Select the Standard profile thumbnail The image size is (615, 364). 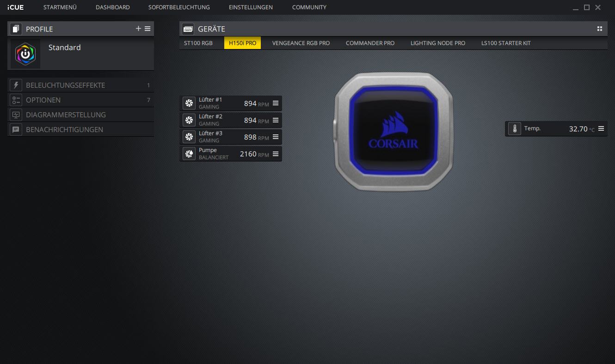(x=25, y=54)
